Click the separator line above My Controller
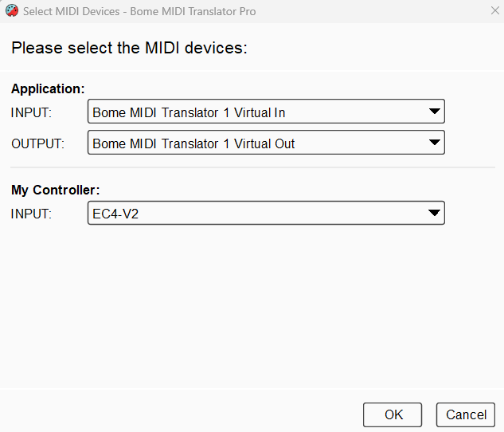 point(252,167)
